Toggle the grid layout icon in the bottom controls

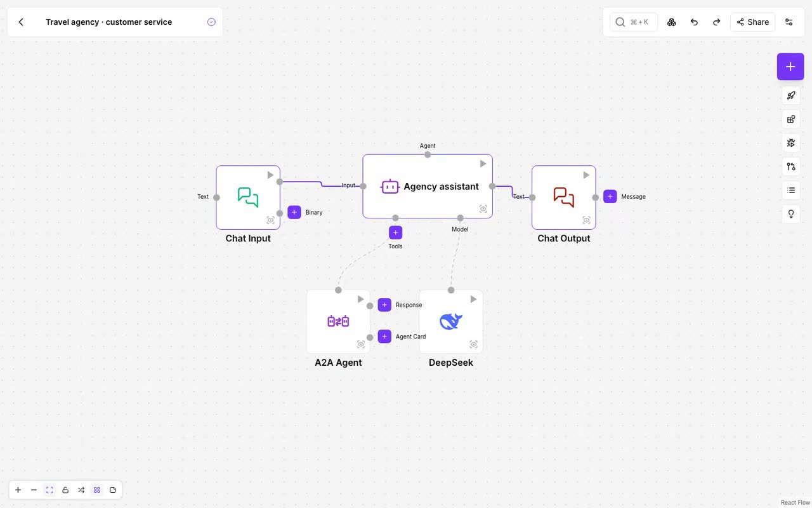97,490
